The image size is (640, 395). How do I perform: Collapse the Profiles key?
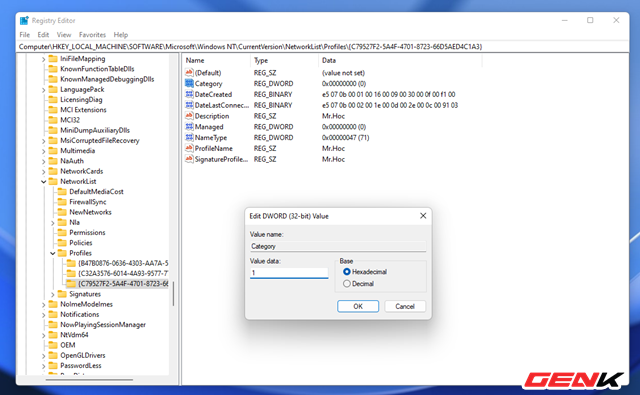click(x=53, y=253)
